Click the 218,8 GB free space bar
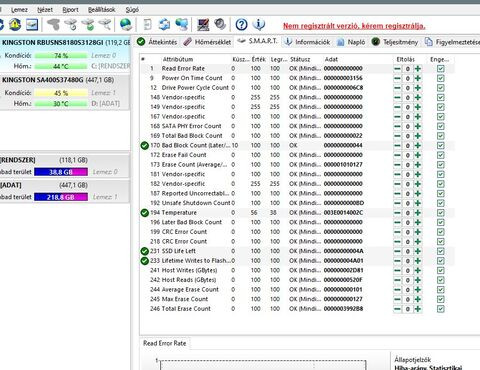480x370 pixels. 61,197
